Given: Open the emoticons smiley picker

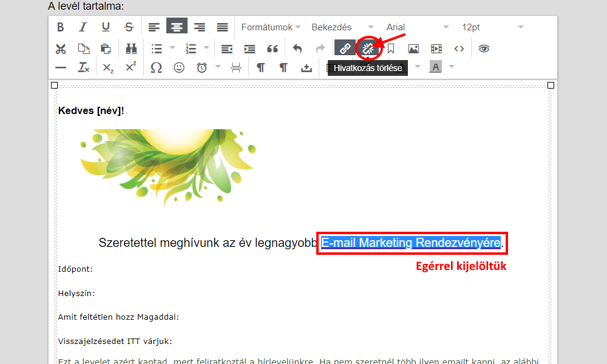Looking at the screenshot, I should point(179,68).
